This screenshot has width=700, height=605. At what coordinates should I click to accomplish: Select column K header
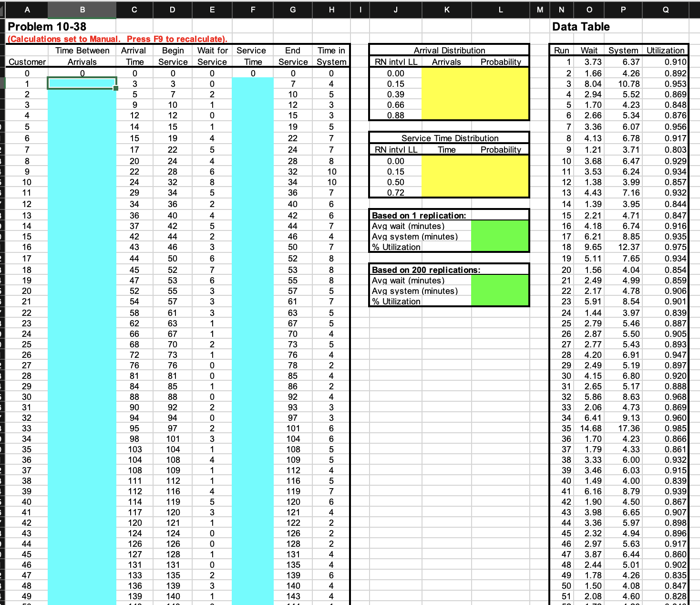(x=447, y=10)
